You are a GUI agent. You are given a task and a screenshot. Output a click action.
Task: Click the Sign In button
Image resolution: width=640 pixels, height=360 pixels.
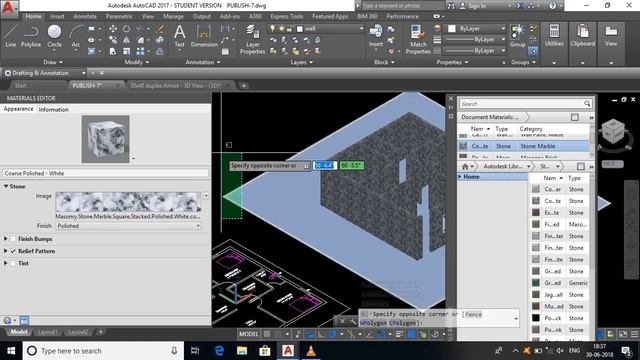coord(473,6)
